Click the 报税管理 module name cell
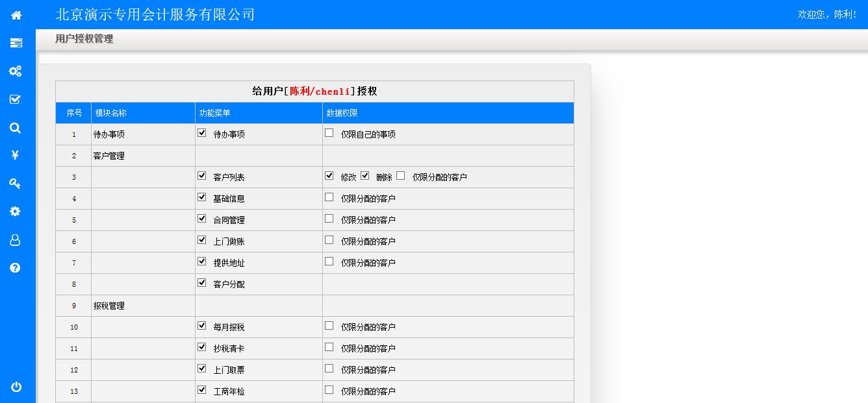This screenshot has height=403, width=868. click(143, 306)
